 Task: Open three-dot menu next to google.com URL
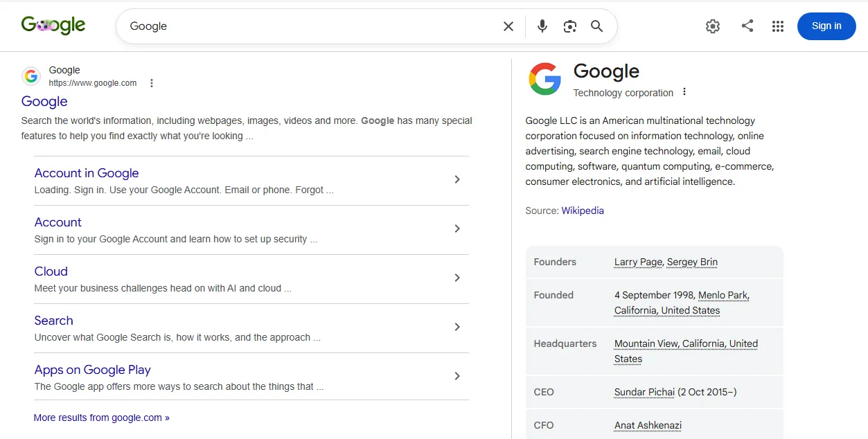(152, 83)
